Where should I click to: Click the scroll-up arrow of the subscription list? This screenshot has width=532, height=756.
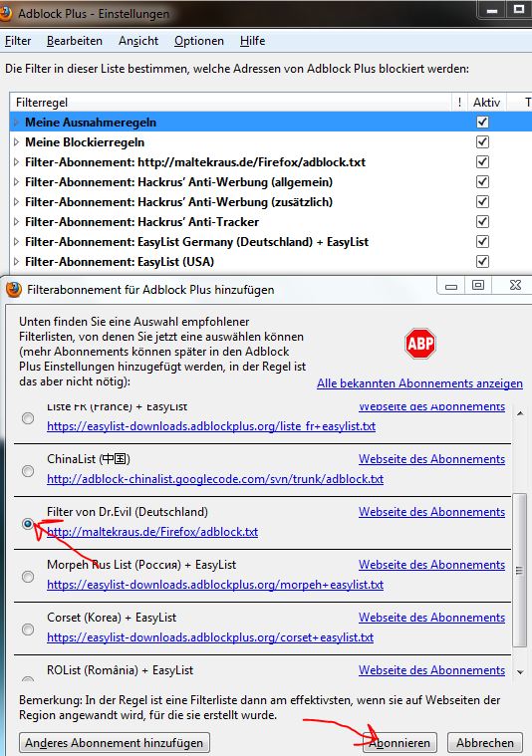pos(520,413)
